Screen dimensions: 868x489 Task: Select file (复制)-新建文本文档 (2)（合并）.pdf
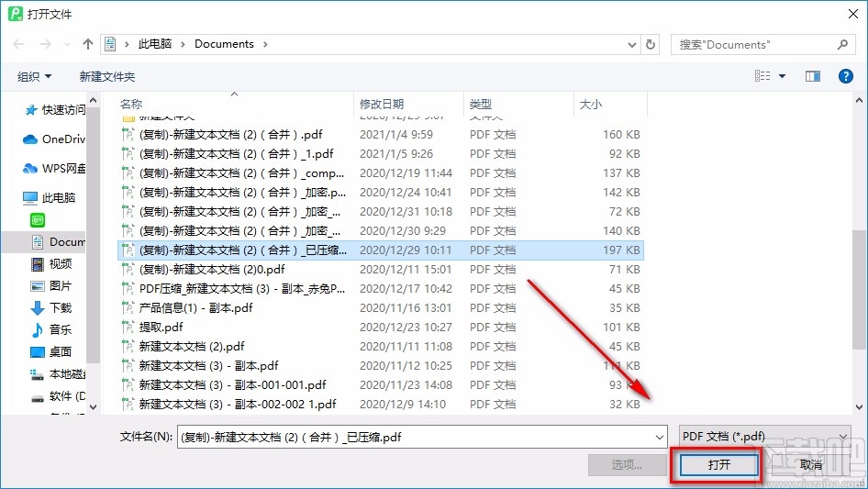(381, 135)
